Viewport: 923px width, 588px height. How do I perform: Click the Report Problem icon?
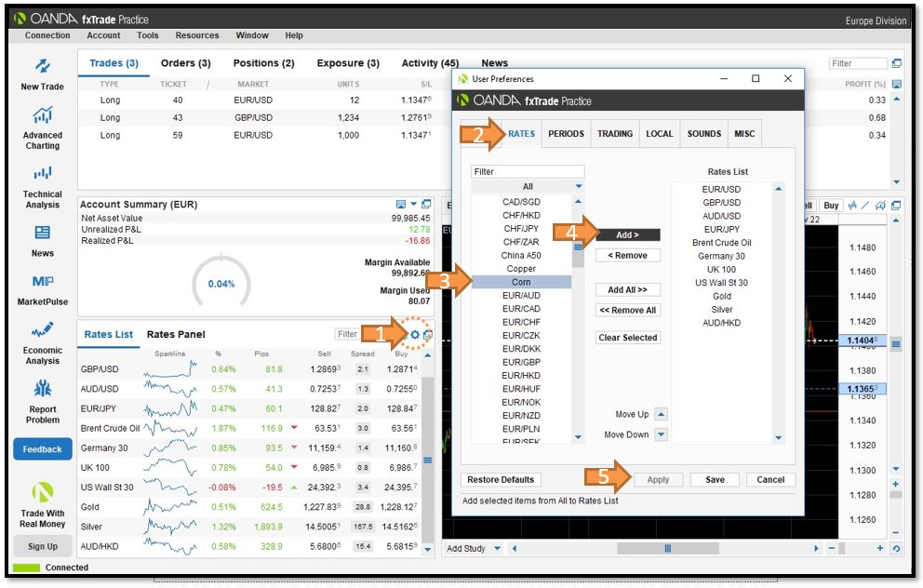[x=43, y=389]
